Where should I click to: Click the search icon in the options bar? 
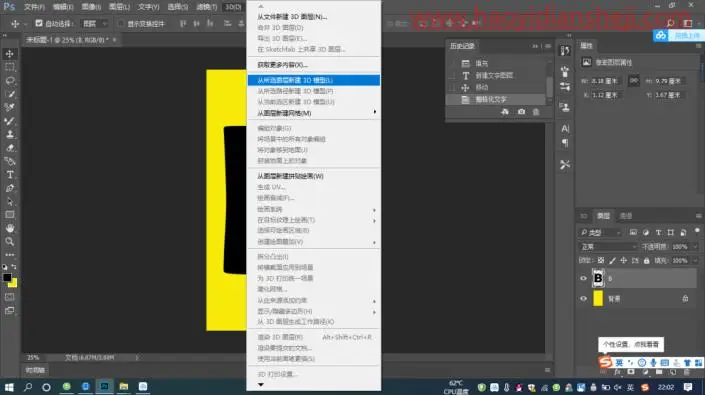click(670, 23)
